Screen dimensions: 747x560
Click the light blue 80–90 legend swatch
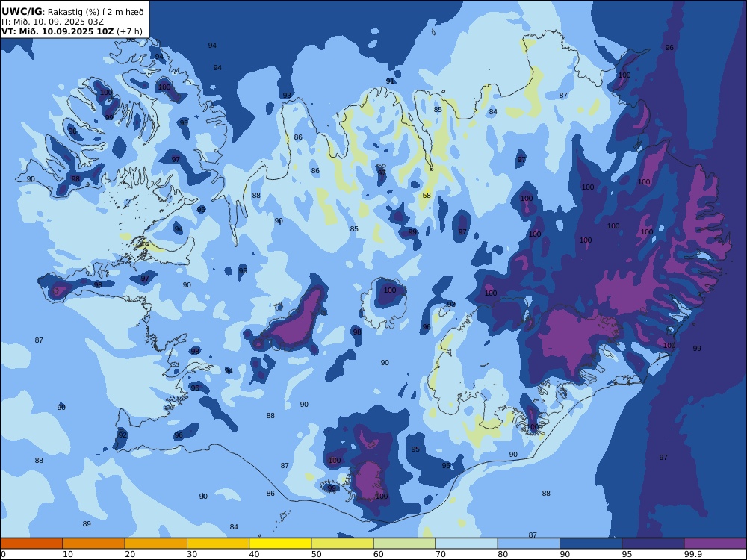click(x=529, y=544)
